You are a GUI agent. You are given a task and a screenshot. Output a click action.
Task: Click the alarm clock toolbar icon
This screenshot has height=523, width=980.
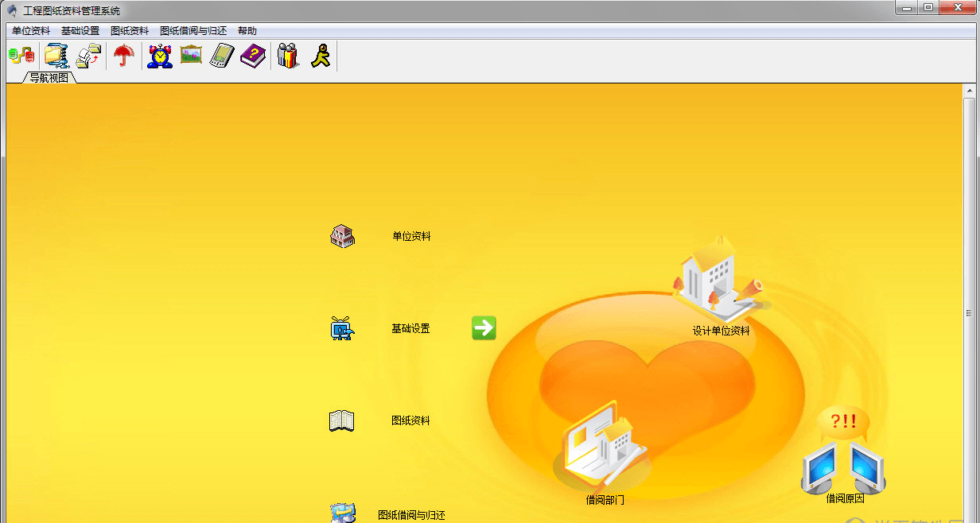click(160, 56)
